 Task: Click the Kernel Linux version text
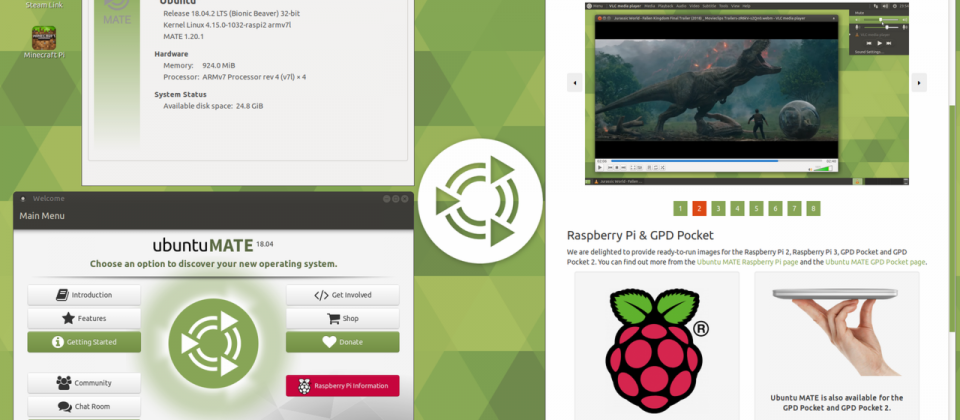tap(227, 25)
